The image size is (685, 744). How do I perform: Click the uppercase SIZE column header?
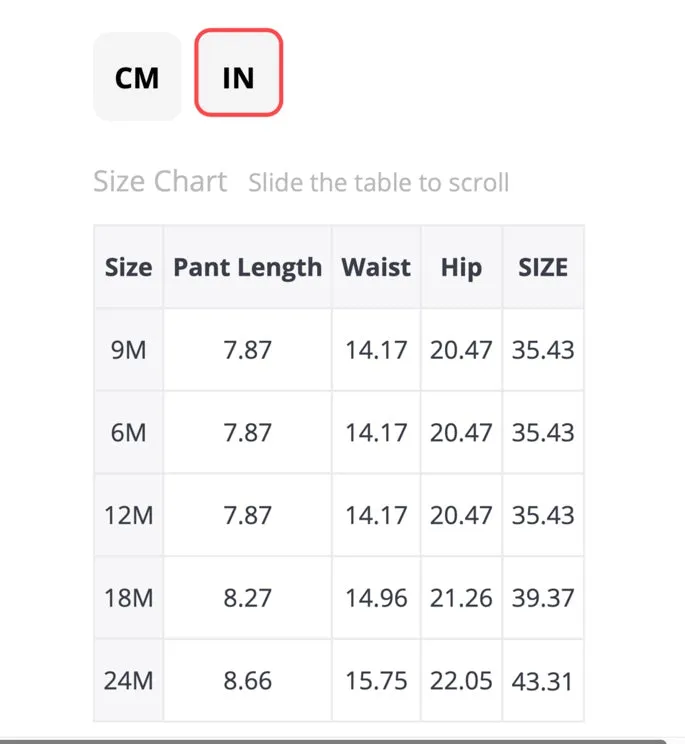pos(543,267)
